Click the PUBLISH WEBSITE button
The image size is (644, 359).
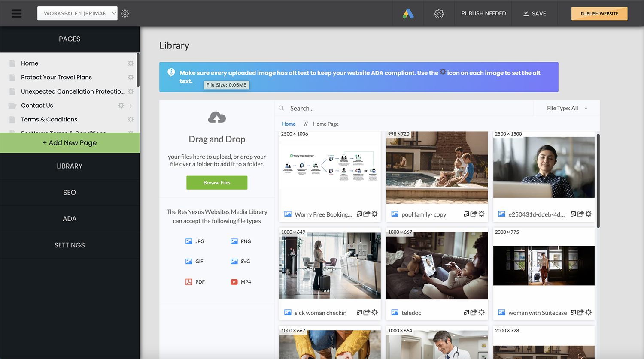pyautogui.click(x=599, y=14)
